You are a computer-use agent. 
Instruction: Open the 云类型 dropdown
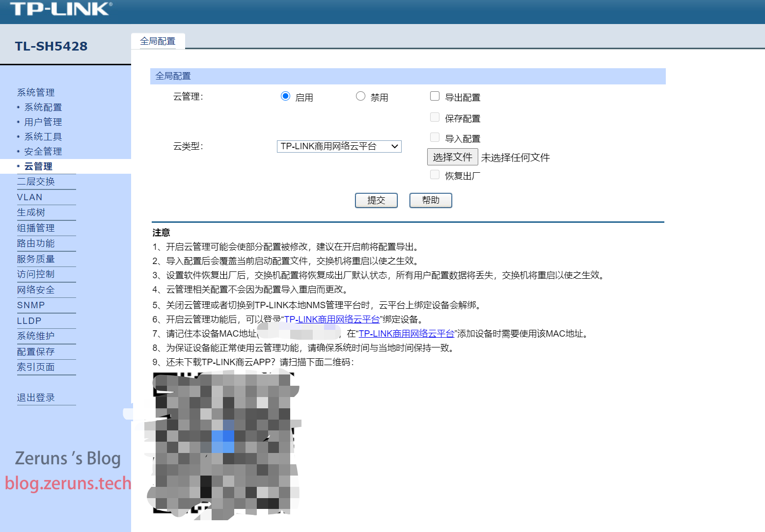[x=339, y=146]
